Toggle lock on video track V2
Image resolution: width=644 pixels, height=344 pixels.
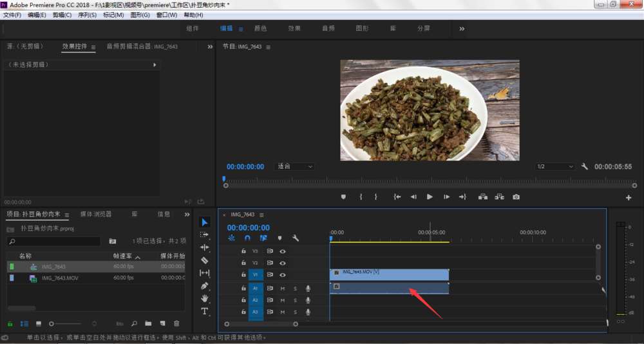click(243, 263)
